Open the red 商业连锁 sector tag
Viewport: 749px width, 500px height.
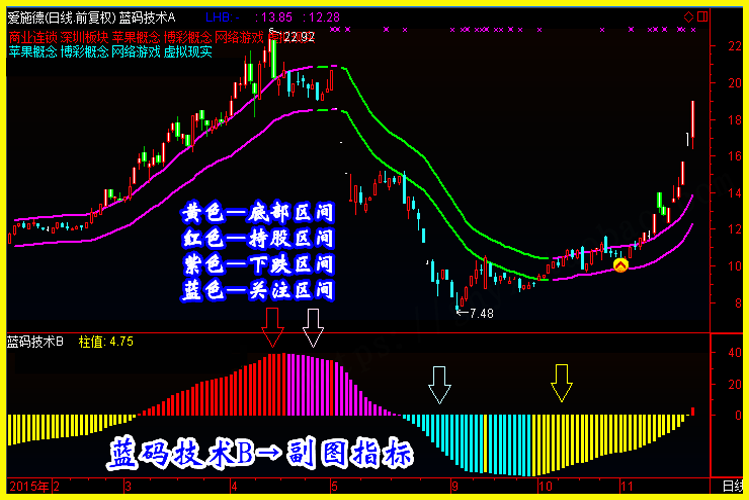(x=33, y=37)
